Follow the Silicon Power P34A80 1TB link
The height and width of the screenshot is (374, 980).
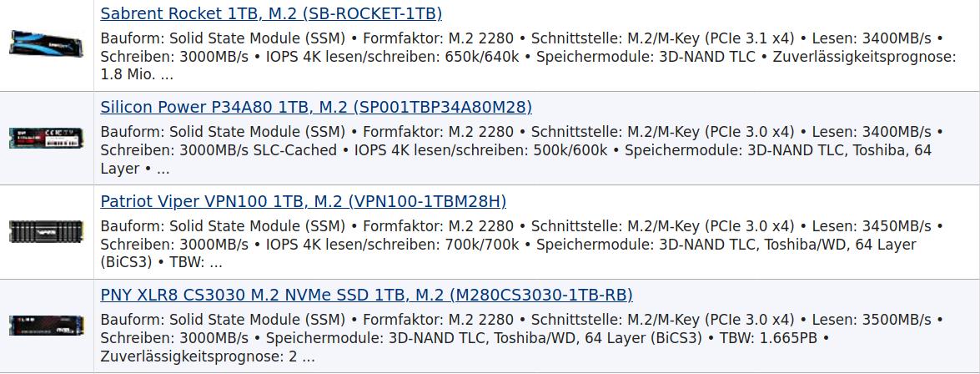[x=316, y=107]
